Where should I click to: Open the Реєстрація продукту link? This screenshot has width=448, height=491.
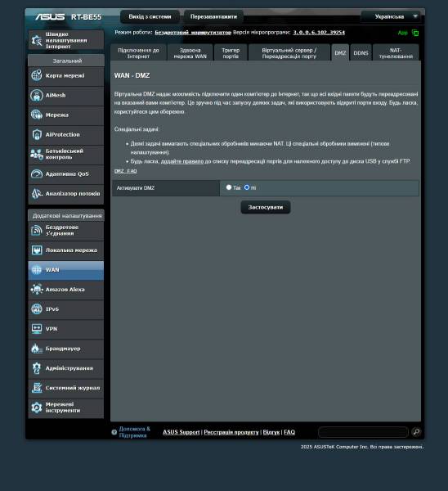click(231, 432)
